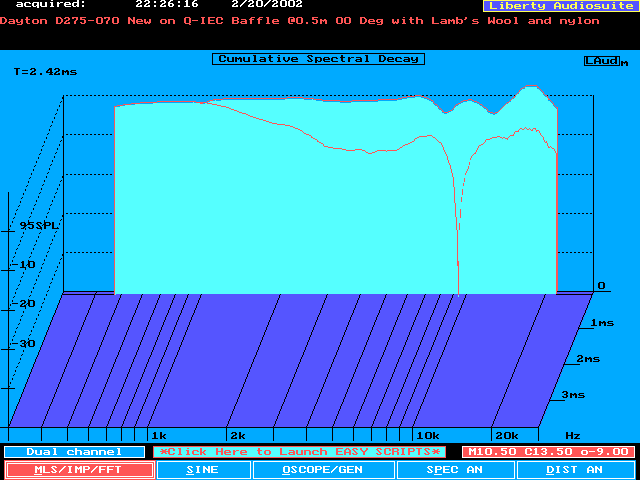Screen dimensions: 640x480
Task: Click the 2ms time axis label
Action: [588, 359]
